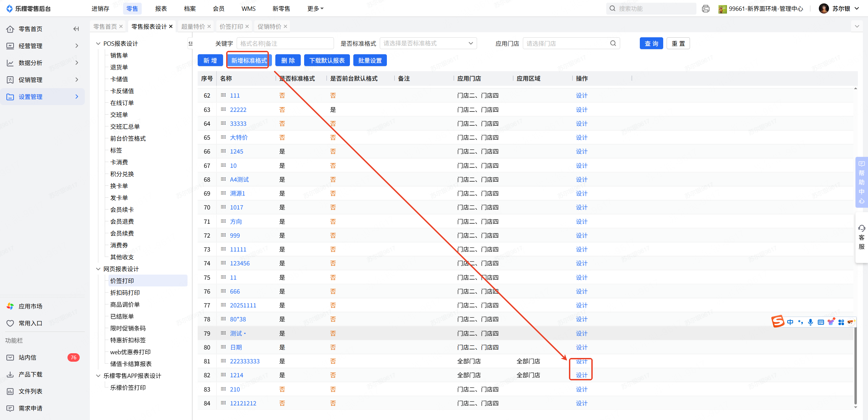
Task: Click the keyword input field
Action: point(285,43)
